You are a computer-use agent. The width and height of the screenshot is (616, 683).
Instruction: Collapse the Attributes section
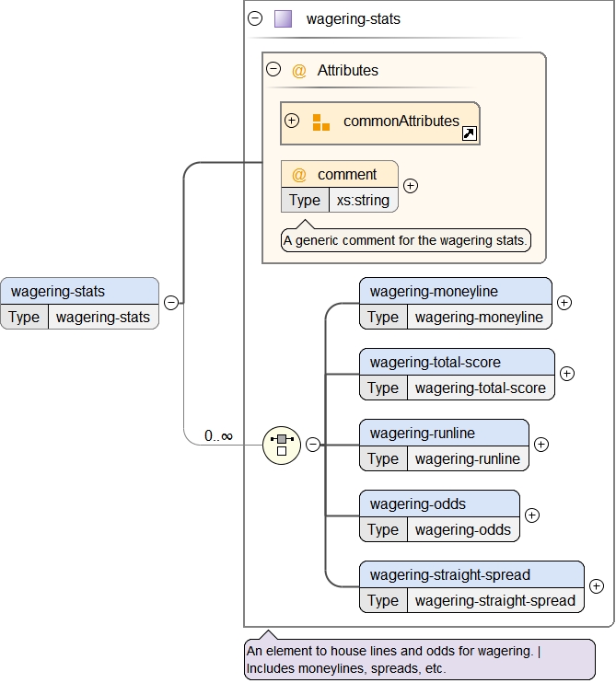tap(273, 70)
